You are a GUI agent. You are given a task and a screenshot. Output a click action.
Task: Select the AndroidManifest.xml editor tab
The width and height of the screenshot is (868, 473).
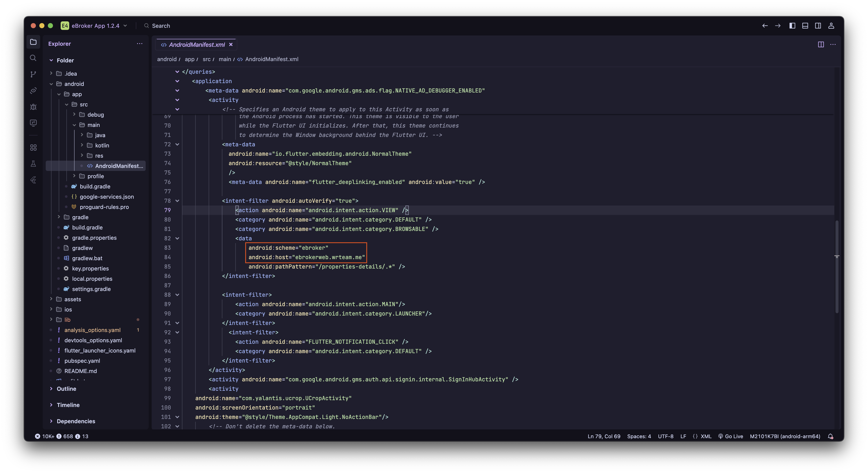[x=196, y=44]
